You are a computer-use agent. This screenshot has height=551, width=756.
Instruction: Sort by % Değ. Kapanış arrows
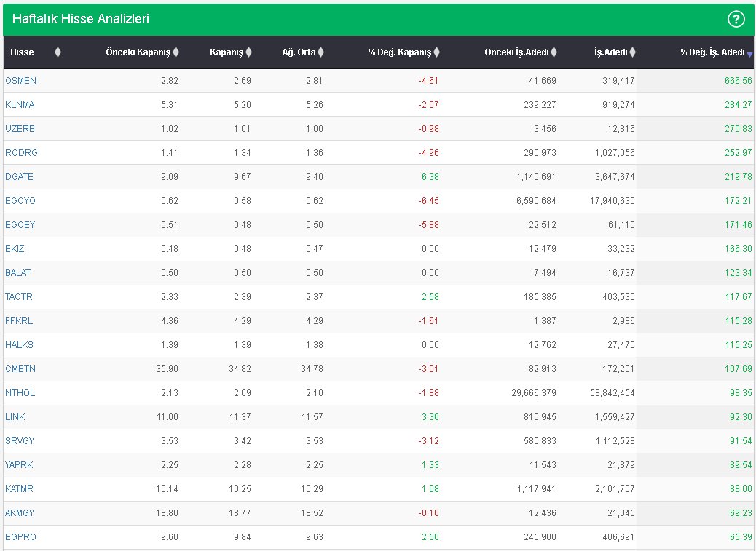coord(437,52)
